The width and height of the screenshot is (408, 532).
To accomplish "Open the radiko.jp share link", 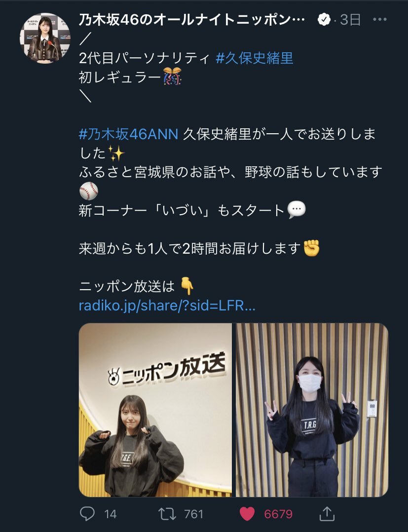I will point(167,305).
